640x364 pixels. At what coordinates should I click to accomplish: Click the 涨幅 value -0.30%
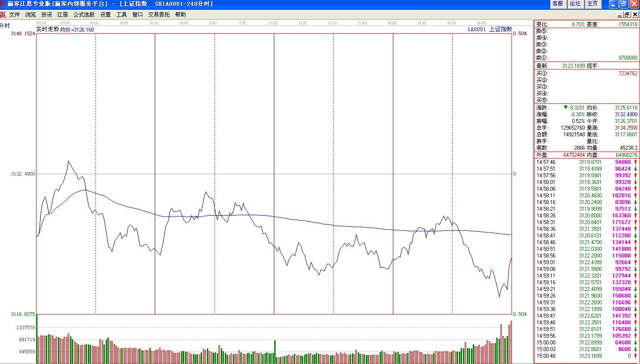(578, 115)
